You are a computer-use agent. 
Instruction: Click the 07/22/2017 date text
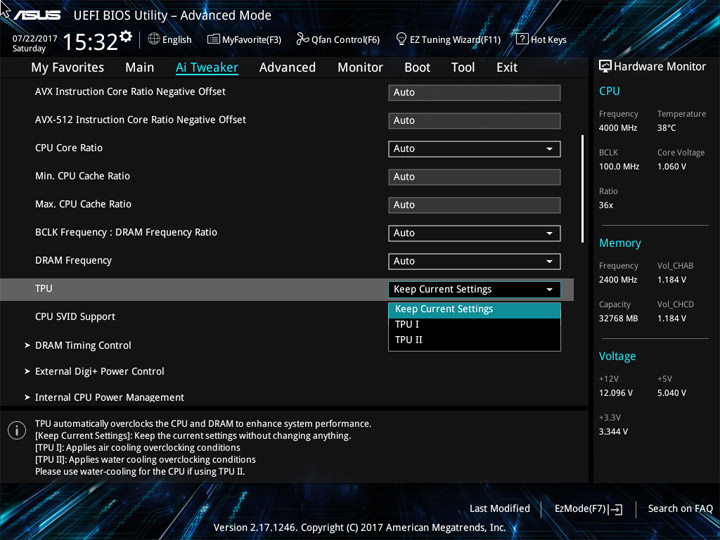point(35,39)
